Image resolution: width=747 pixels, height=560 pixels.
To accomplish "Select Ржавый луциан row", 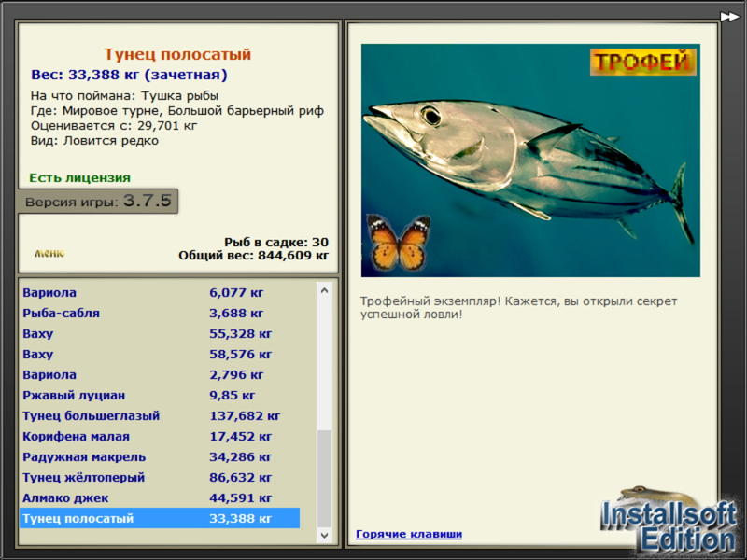I will pos(160,395).
